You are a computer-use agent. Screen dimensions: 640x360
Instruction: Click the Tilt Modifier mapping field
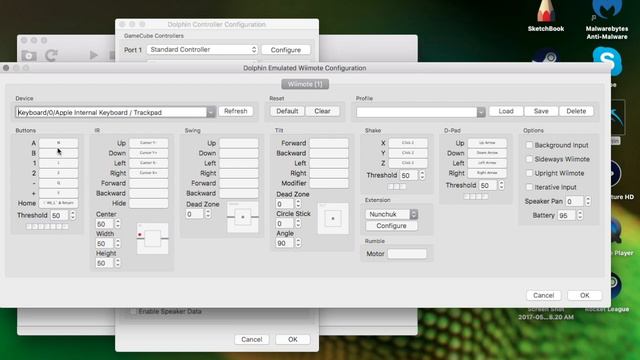(329, 183)
